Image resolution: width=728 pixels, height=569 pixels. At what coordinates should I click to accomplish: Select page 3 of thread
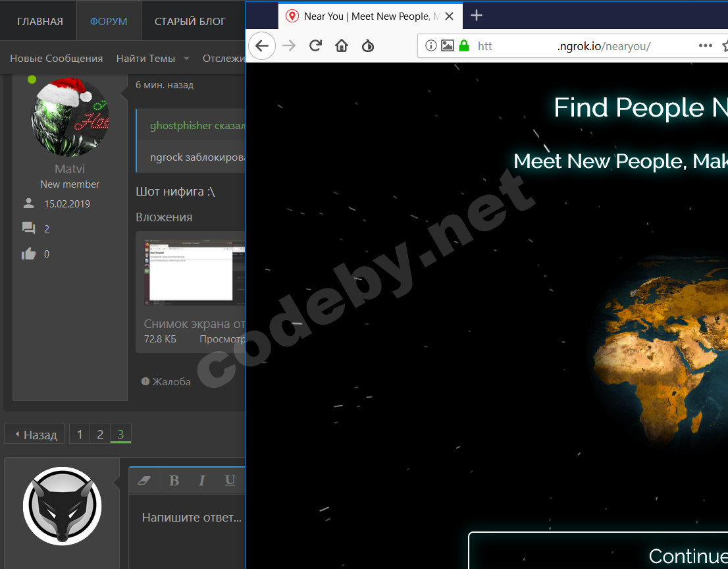pos(120,434)
